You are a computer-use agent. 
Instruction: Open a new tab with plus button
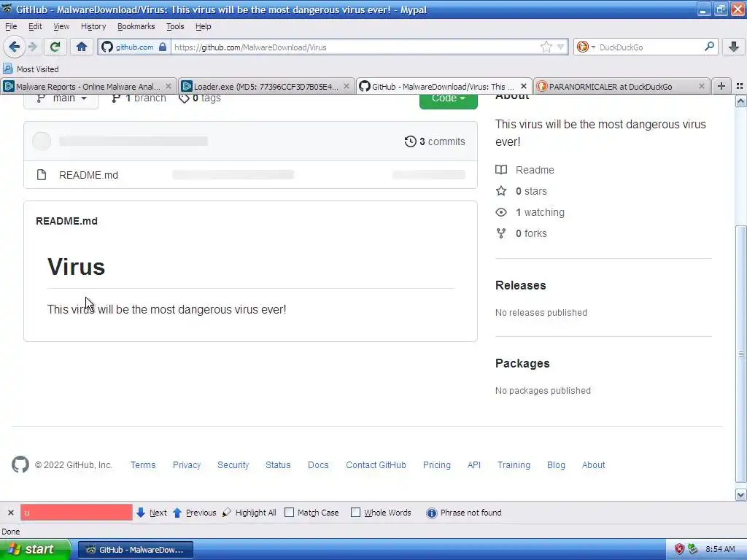[721, 86]
